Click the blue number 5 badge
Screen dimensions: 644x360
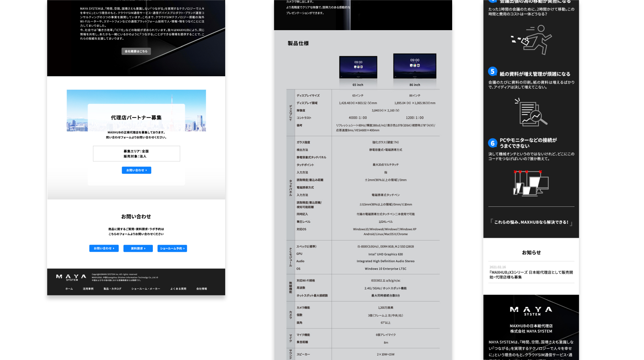tap(493, 71)
